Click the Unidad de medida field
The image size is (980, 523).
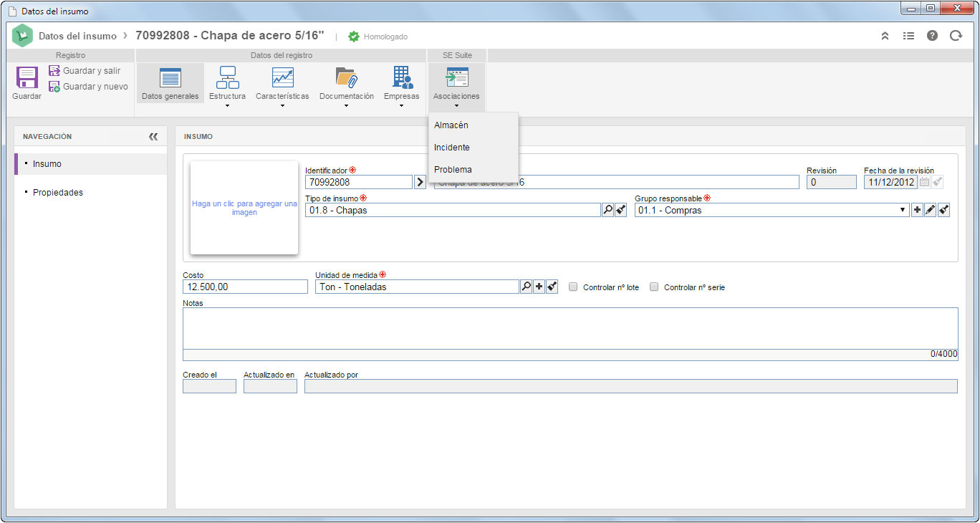pos(417,287)
